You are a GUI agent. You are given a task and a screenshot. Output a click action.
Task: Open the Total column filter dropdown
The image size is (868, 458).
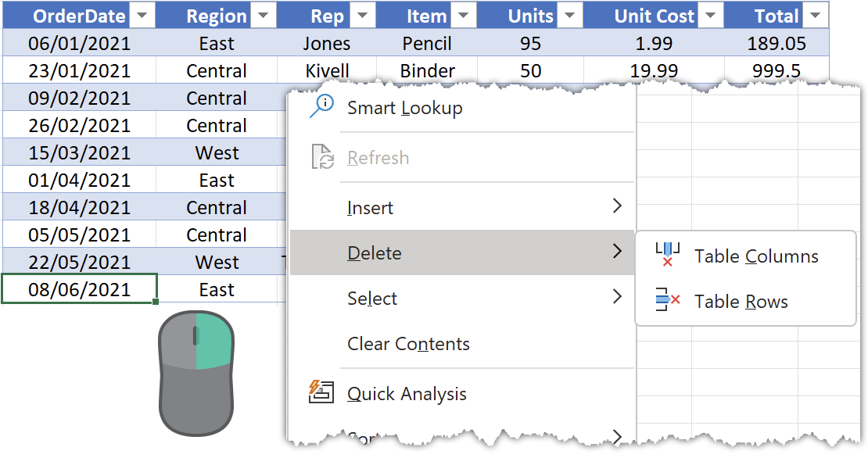tap(816, 16)
